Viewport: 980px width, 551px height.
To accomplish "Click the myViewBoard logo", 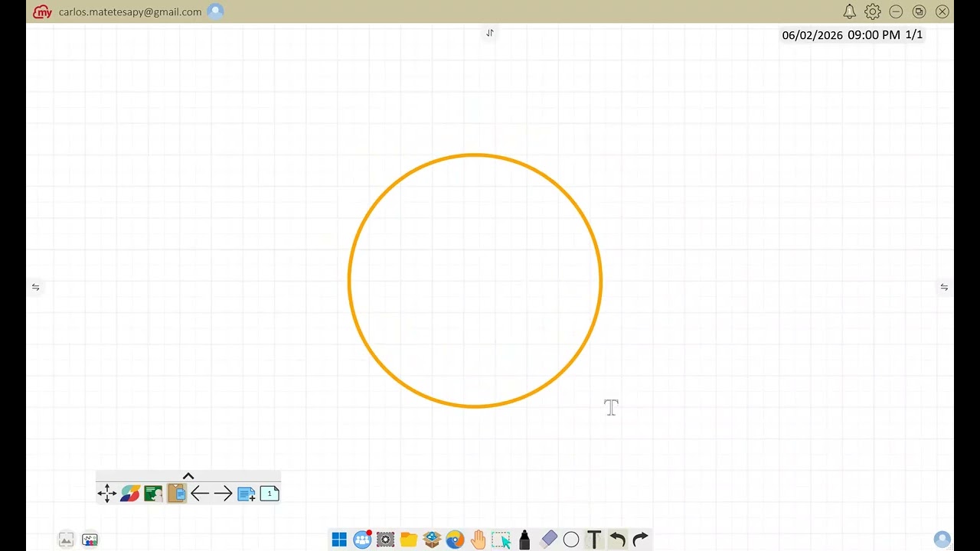I will tap(43, 11).
